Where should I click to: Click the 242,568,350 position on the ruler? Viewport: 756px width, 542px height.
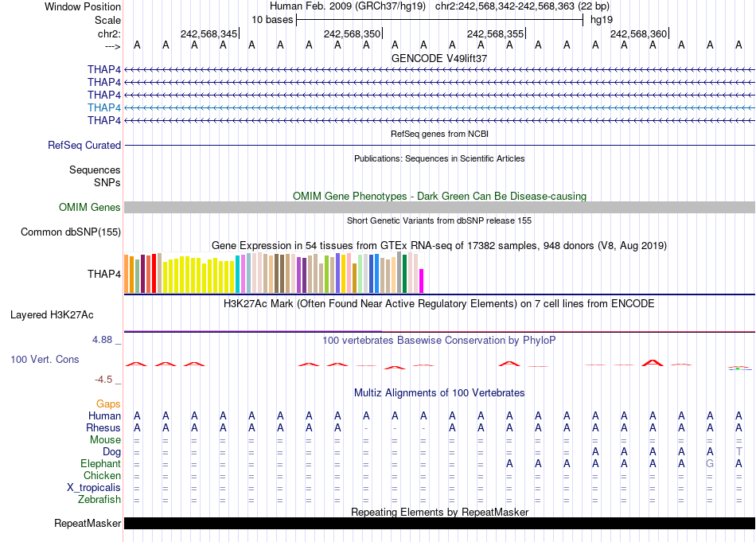[x=353, y=34]
